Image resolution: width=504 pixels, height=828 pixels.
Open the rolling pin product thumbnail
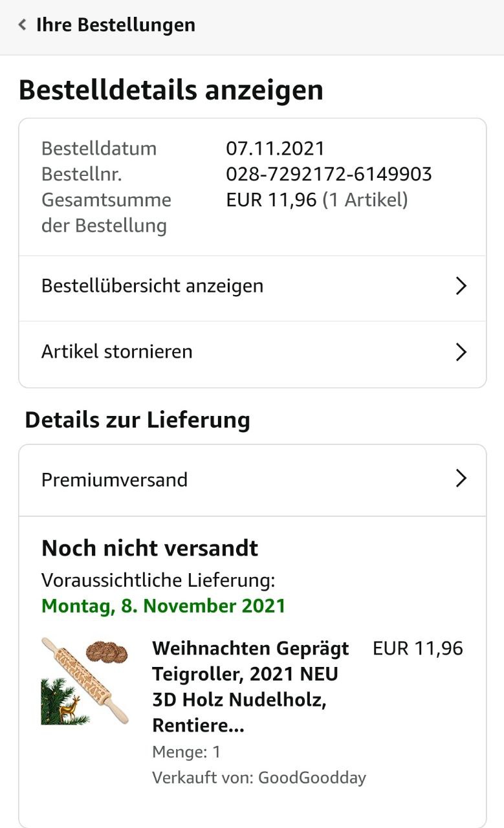click(x=85, y=681)
